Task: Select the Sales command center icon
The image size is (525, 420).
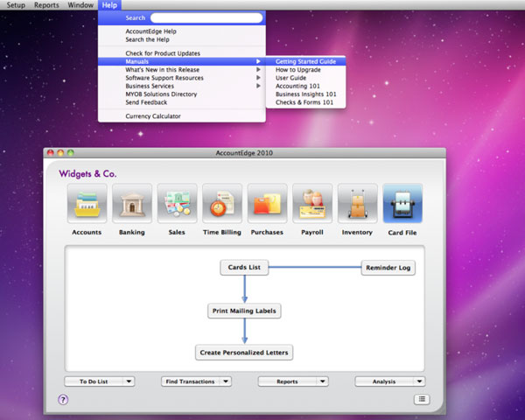Action: point(177,203)
